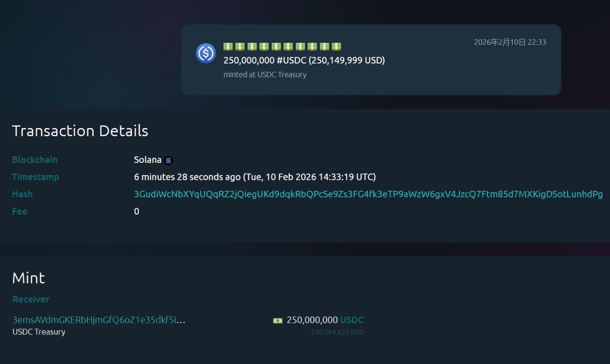The height and width of the screenshot is (364, 610).
Task: Click the Solana logo icon beside blockchain name
Action: 169,161
